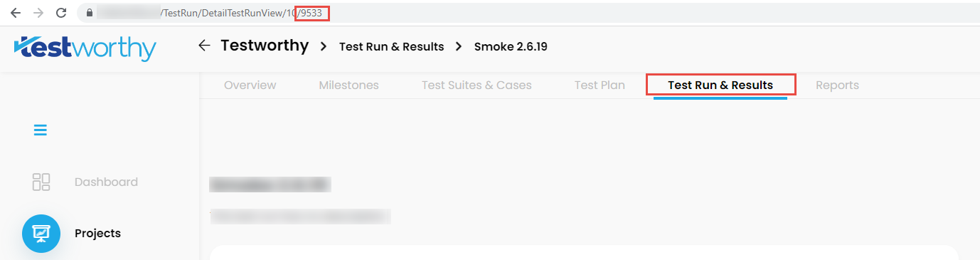Click the blue Projects circle icon
Screen dimensions: 980x260
(41, 234)
